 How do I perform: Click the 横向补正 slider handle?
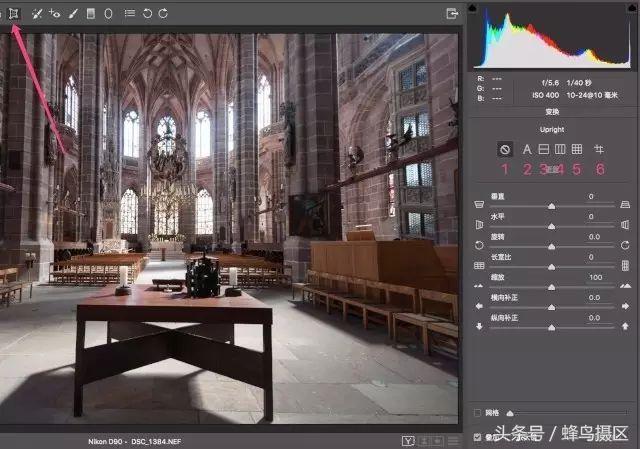tap(551, 307)
